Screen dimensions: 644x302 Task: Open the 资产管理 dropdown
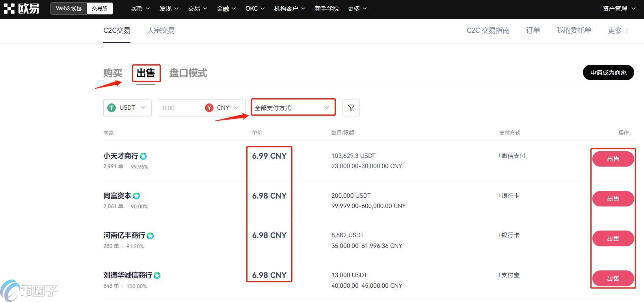point(619,8)
